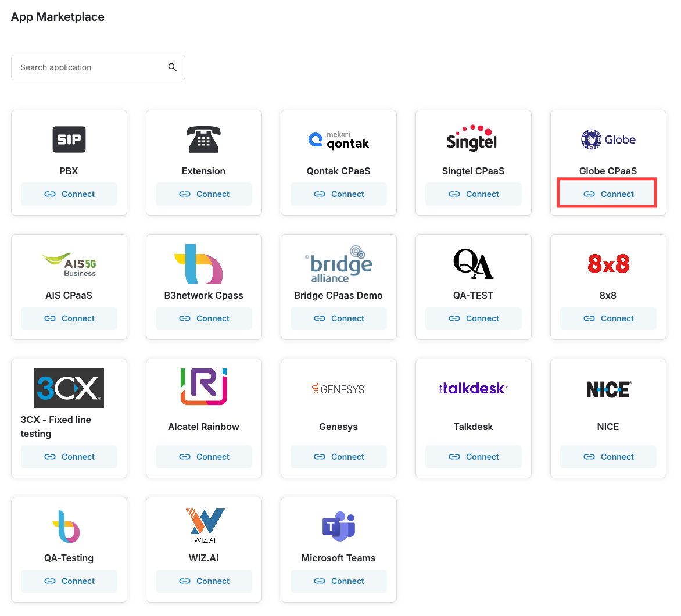Click the PBX card title
The image size is (681, 616).
69,171
